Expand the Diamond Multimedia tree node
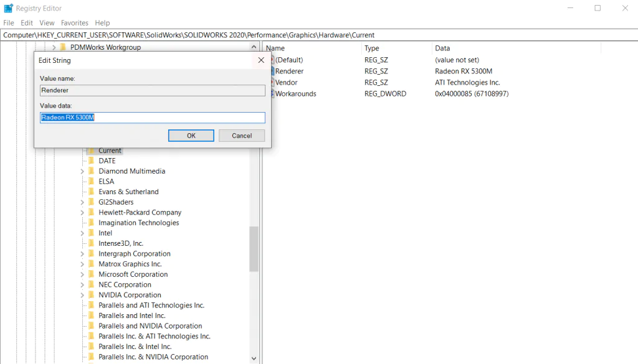Screen dimensions: 638x364 click(x=82, y=172)
